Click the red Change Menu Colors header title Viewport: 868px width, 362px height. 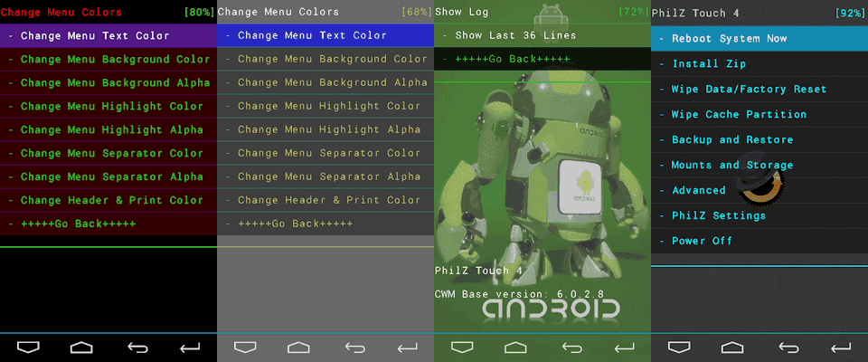[x=61, y=12]
